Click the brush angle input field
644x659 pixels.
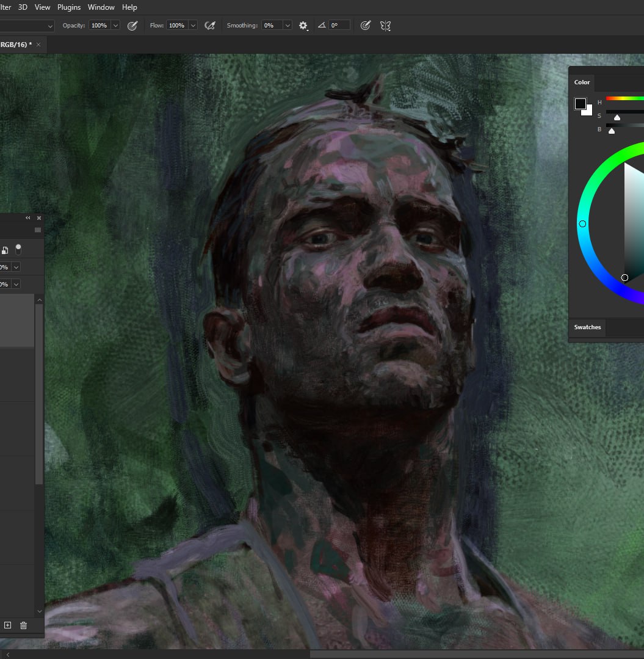339,26
